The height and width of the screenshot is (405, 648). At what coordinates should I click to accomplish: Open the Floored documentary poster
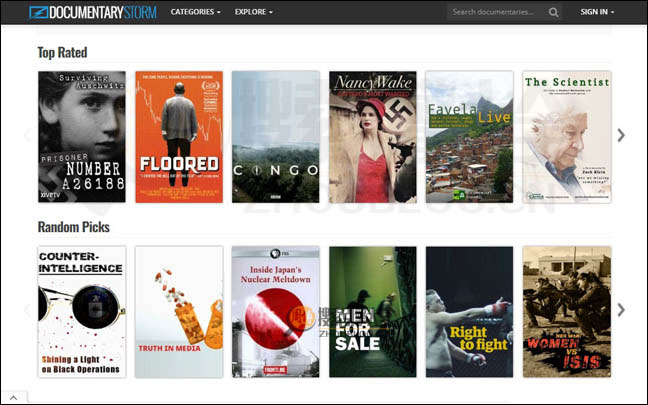179,137
